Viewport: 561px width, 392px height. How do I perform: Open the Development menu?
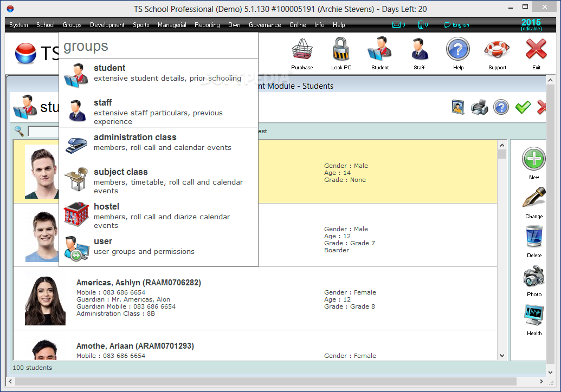point(107,25)
